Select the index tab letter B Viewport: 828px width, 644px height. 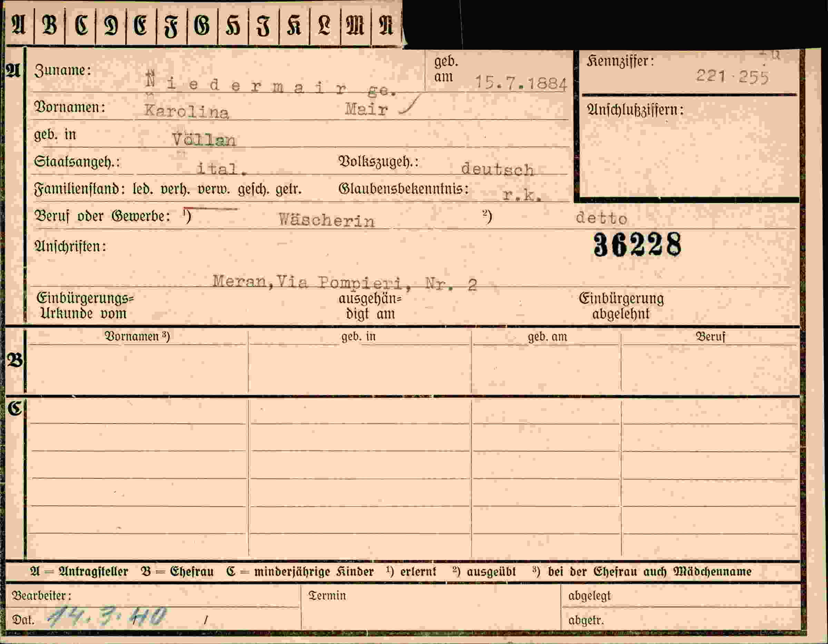pyautogui.click(x=50, y=25)
